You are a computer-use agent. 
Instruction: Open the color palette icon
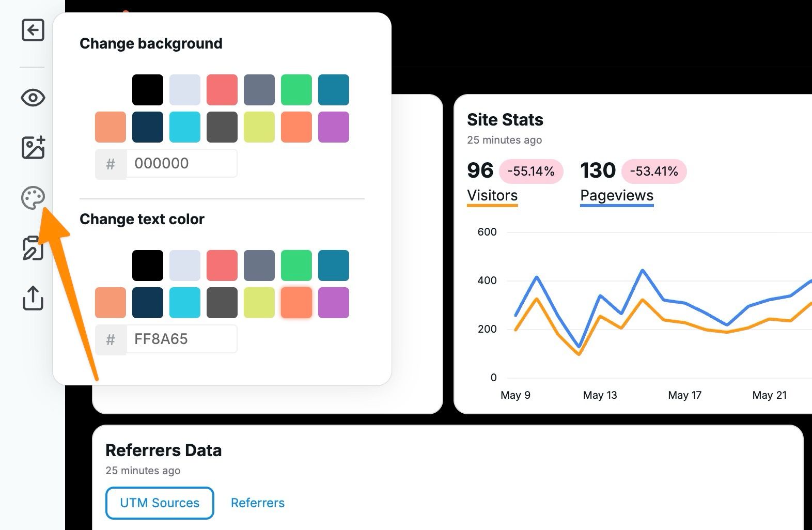click(33, 197)
